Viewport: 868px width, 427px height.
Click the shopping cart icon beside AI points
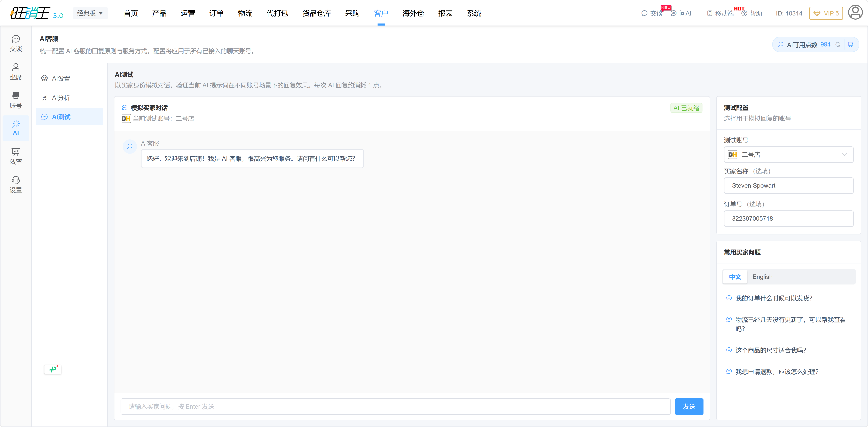850,44
